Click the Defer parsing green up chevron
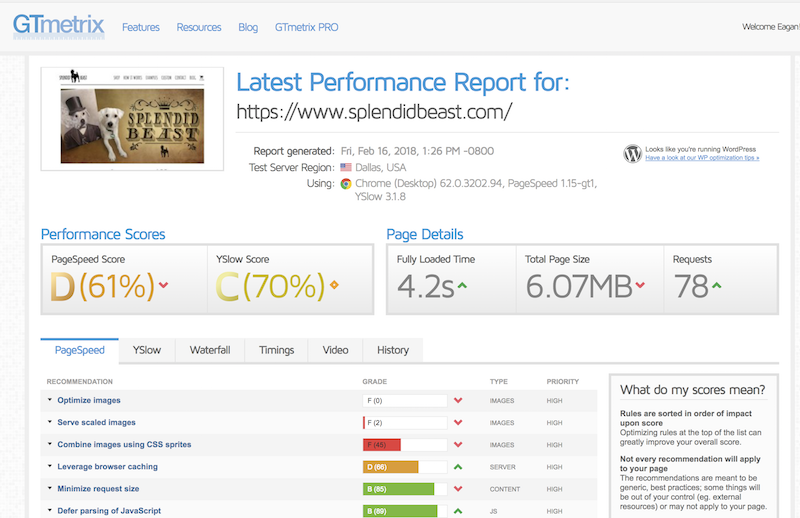 coord(458,511)
